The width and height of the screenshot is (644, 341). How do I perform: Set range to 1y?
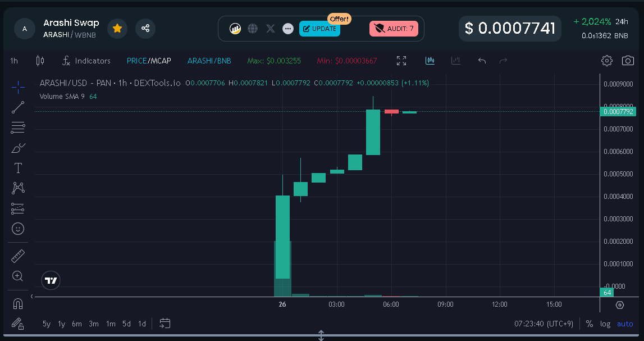coord(62,324)
